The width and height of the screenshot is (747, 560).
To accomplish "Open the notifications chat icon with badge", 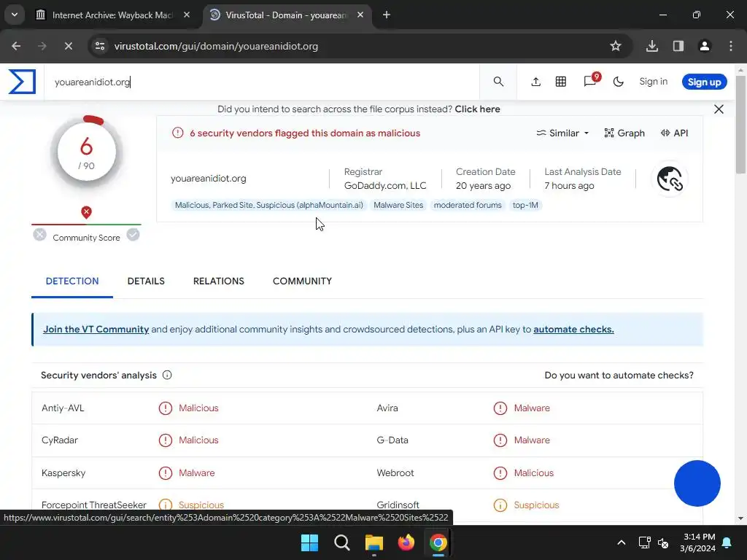I will tap(591, 81).
